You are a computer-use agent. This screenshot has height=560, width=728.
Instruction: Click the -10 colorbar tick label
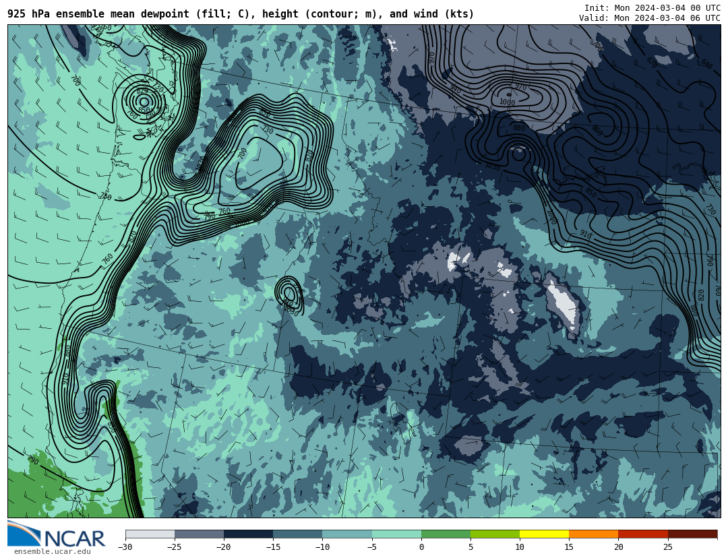322,547
